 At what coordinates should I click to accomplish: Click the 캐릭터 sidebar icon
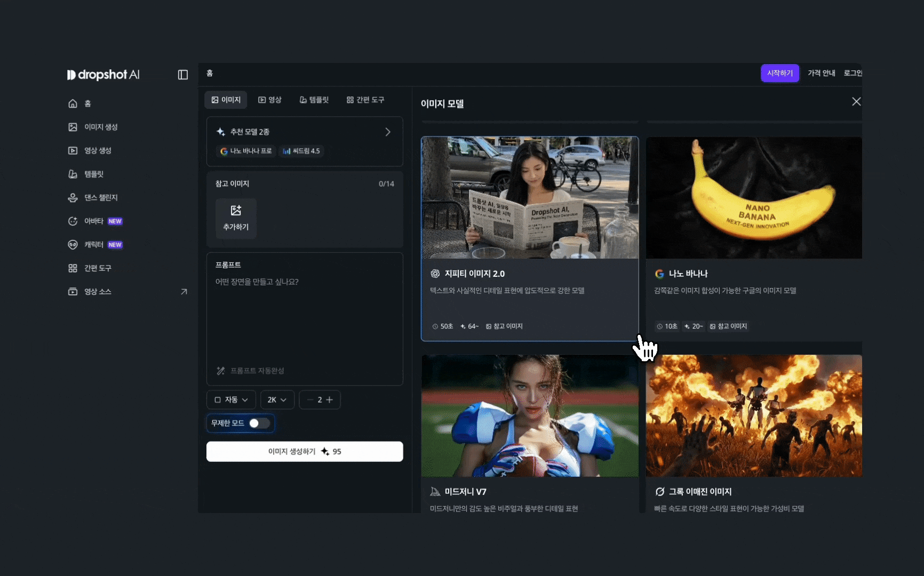click(x=73, y=244)
